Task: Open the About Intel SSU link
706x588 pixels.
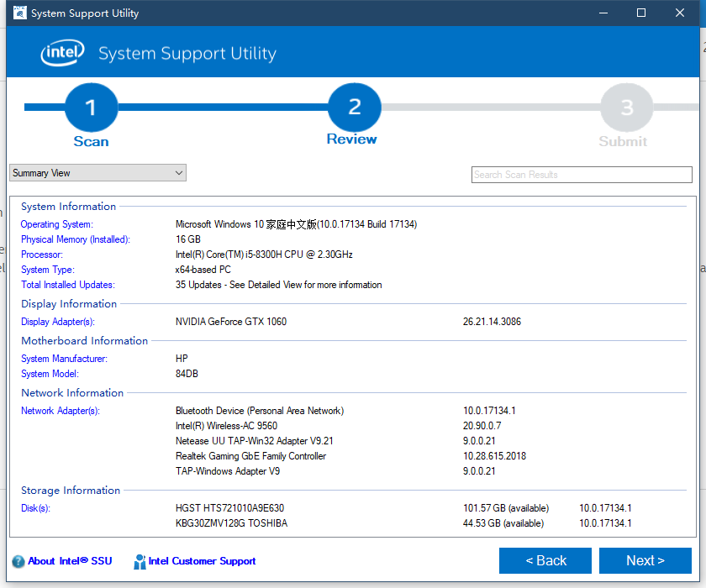Action: point(70,561)
